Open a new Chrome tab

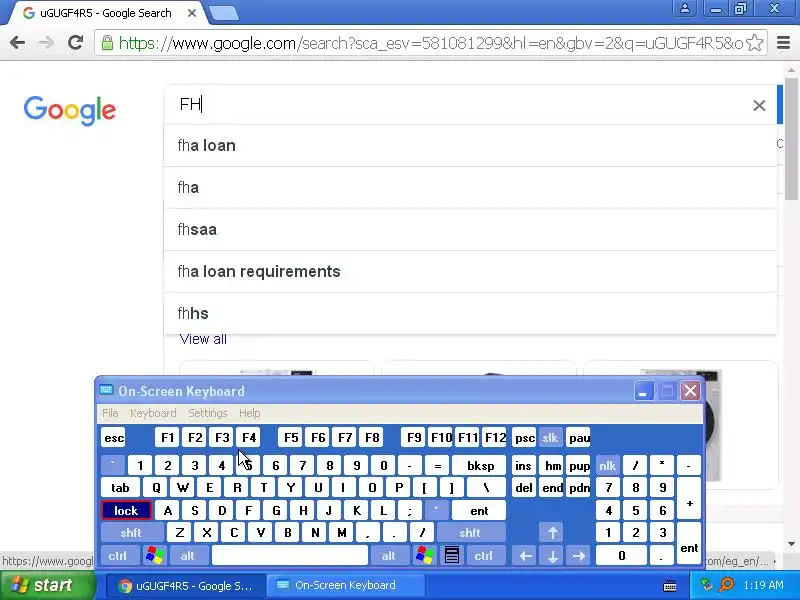(x=224, y=14)
